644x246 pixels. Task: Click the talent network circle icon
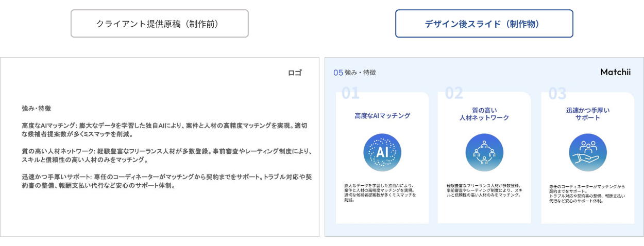pyautogui.click(x=484, y=152)
